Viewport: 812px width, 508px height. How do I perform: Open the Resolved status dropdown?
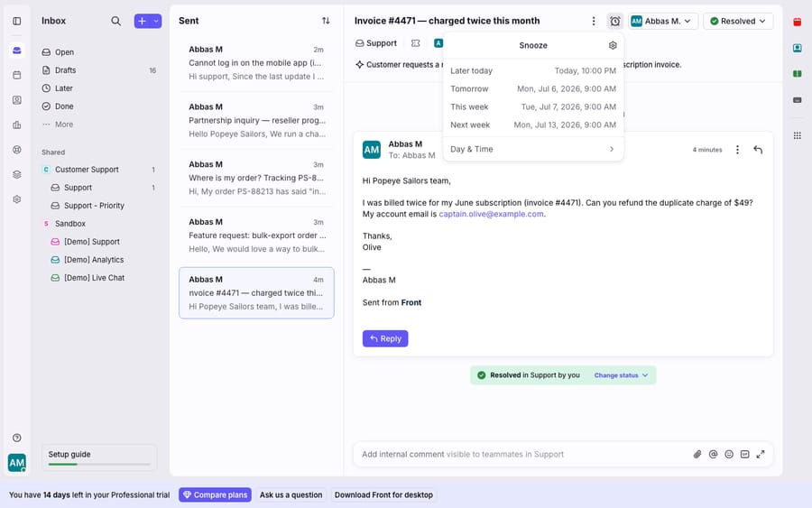738,22
